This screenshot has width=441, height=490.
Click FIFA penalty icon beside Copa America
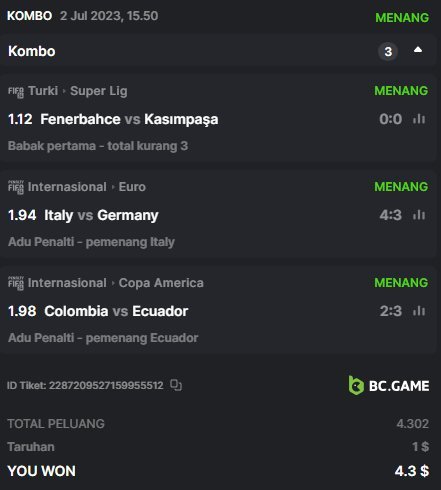click(16, 283)
